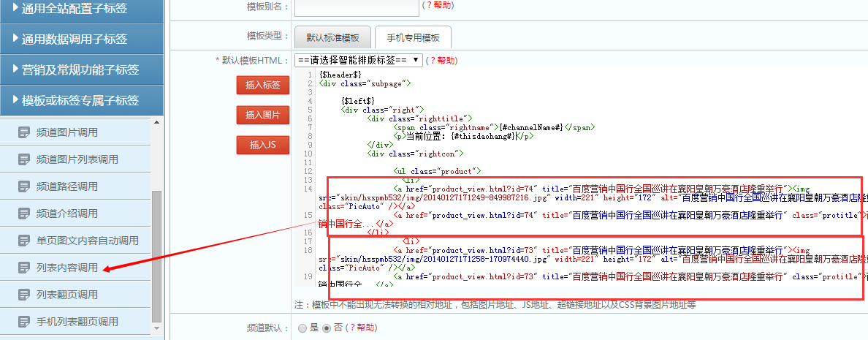Expand 通用数据调用子标签 section

point(81,39)
